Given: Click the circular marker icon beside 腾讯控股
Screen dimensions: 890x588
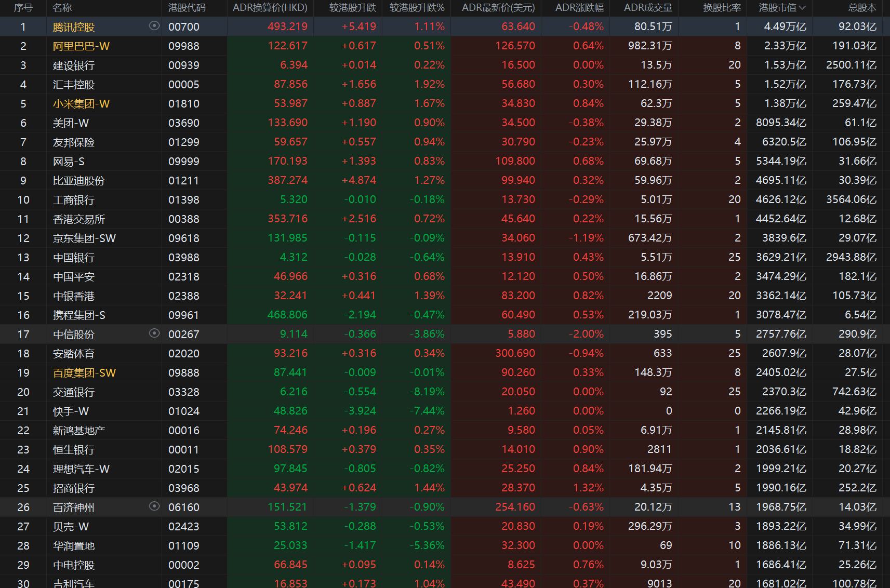Looking at the screenshot, I should click(154, 25).
